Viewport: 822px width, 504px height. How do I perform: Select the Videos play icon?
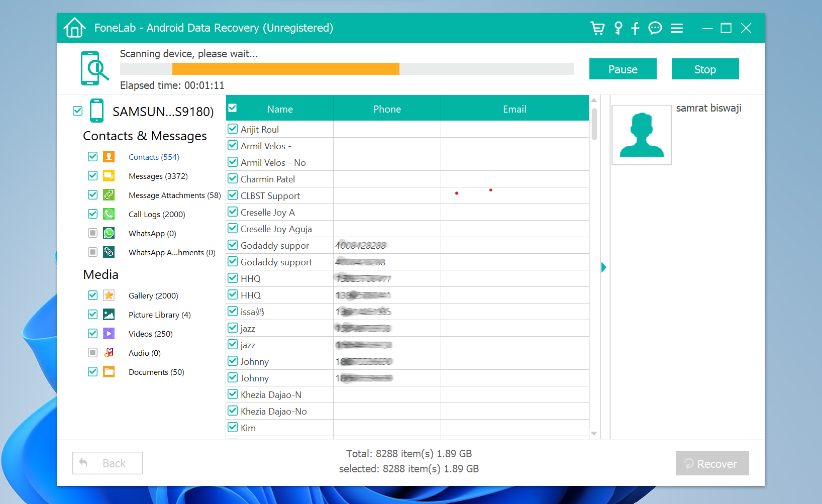(x=109, y=333)
